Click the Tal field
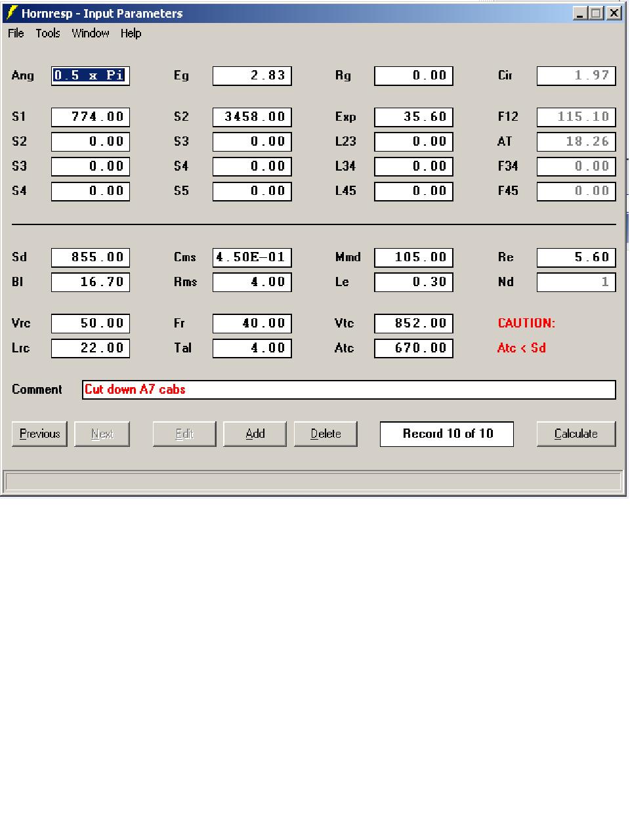 pos(252,348)
